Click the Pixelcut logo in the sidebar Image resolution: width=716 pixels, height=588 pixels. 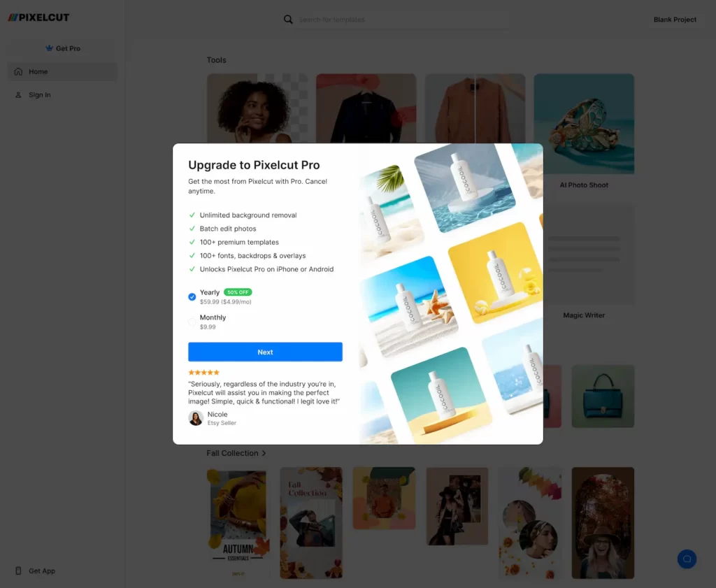pos(38,17)
